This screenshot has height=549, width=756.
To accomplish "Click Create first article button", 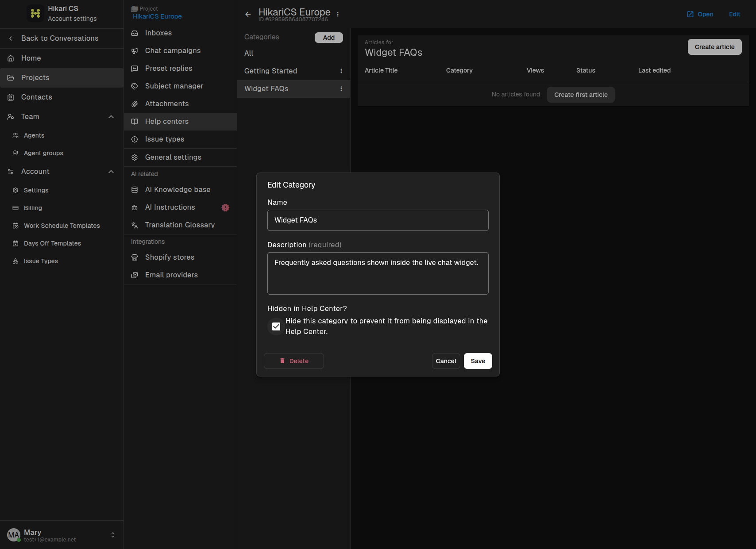I will [581, 95].
